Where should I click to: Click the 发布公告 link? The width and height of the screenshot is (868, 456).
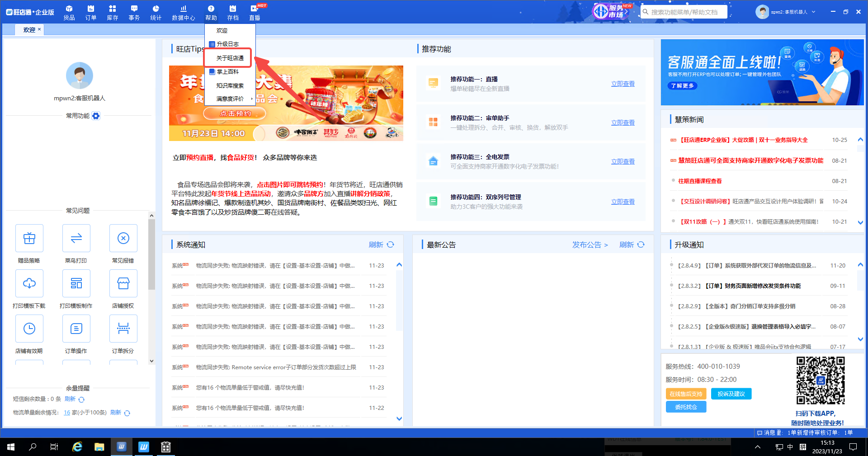pos(590,244)
